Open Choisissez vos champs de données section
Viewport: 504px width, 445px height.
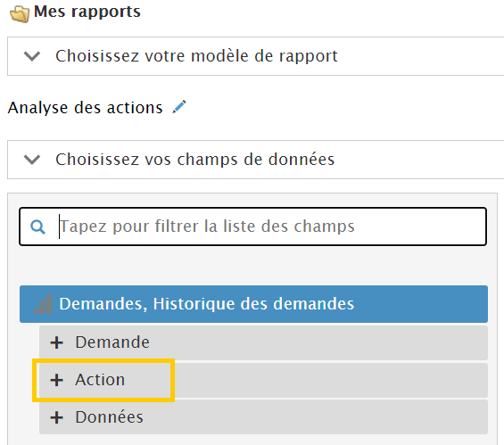point(255,160)
